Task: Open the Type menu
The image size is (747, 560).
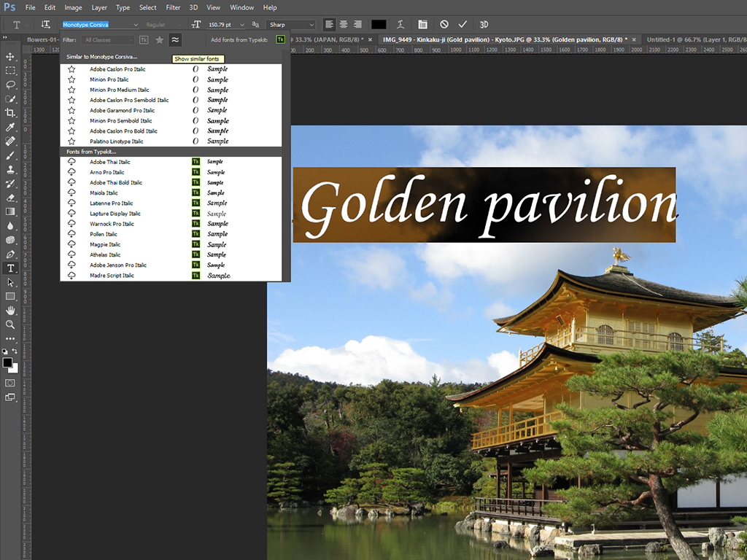Action: (x=122, y=7)
